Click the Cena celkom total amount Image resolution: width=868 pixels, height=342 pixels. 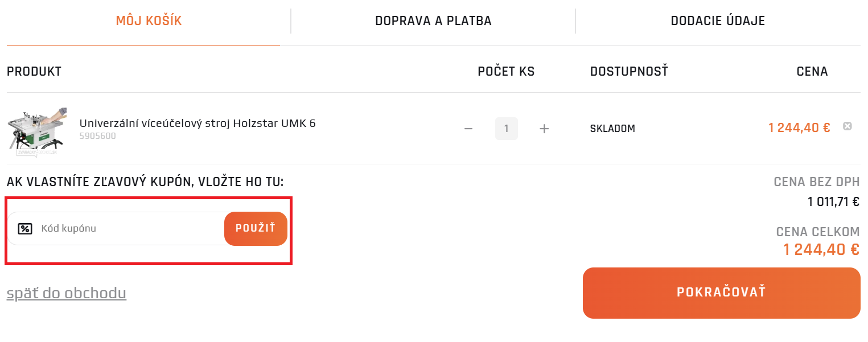point(821,249)
